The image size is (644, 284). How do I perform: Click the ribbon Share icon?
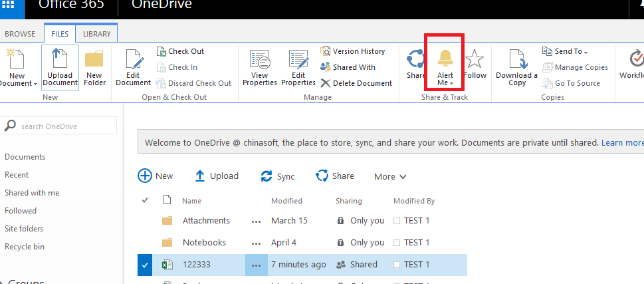click(x=415, y=59)
